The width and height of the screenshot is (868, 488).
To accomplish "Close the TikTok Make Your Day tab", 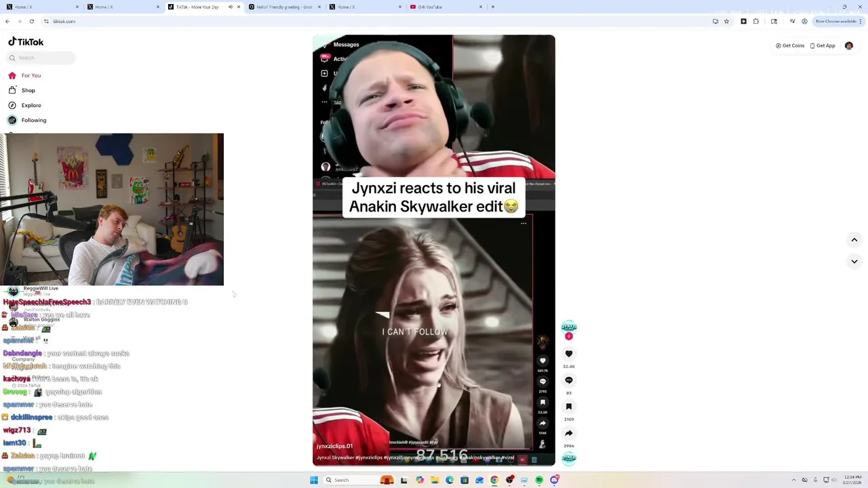I will (239, 7).
